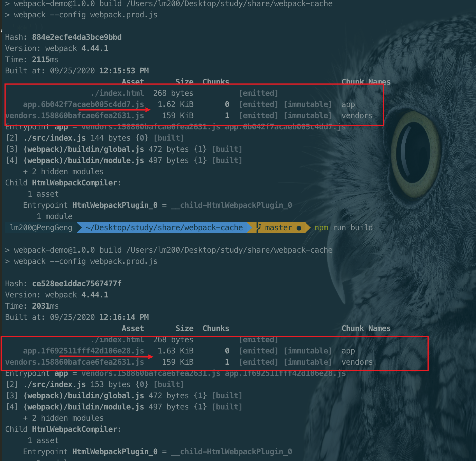Screen dimensions: 476x461
Task: Click Entrypoint line ending app.6b042f7acaeb005c4dd7.js
Action: tap(175, 127)
